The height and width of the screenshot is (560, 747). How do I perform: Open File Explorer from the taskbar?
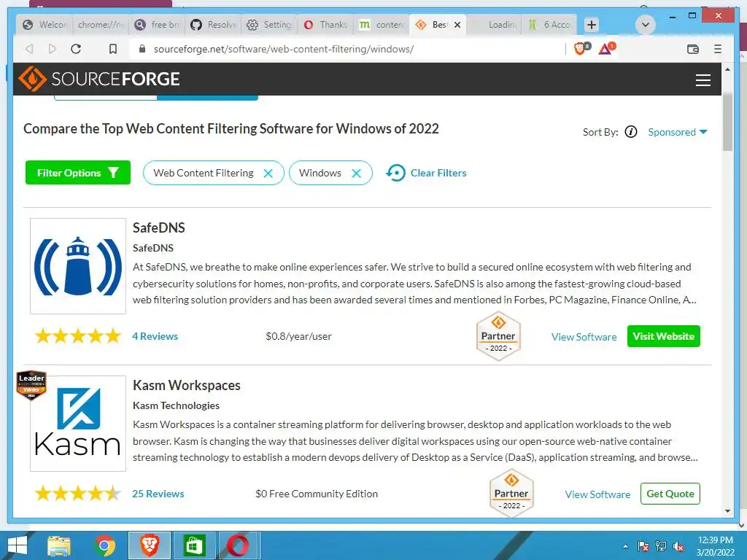point(59,545)
